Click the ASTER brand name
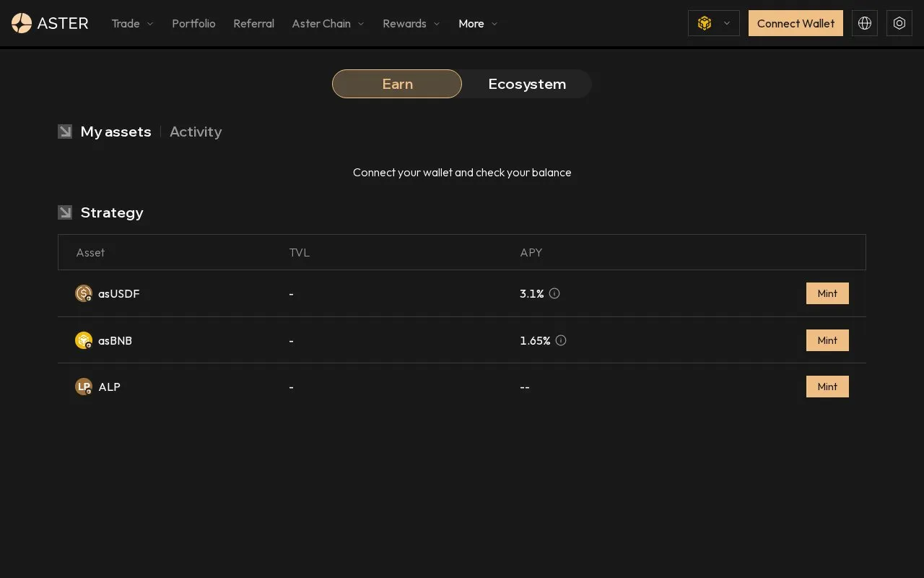 63,23
